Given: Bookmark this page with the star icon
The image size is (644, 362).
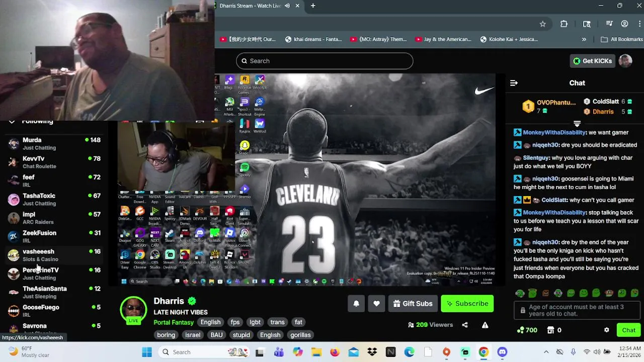Looking at the screenshot, I should click(542, 24).
